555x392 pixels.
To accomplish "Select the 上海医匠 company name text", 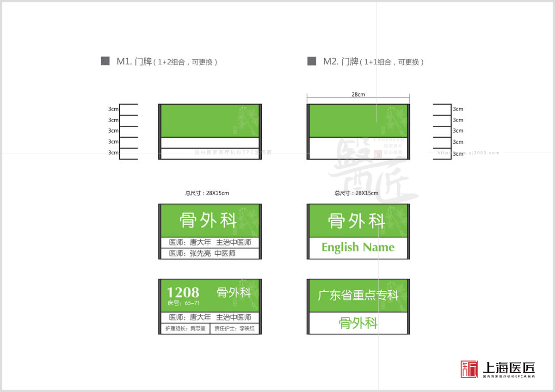I will click(508, 367).
